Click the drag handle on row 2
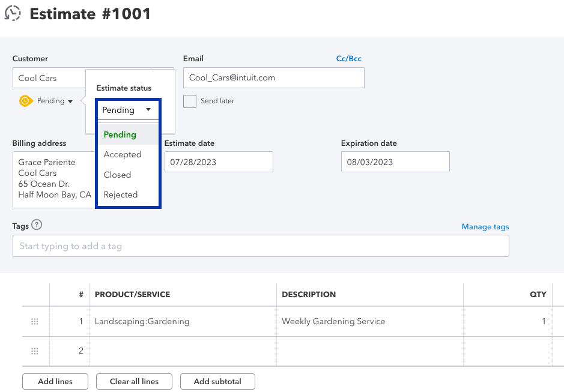564x392 pixels. click(34, 351)
